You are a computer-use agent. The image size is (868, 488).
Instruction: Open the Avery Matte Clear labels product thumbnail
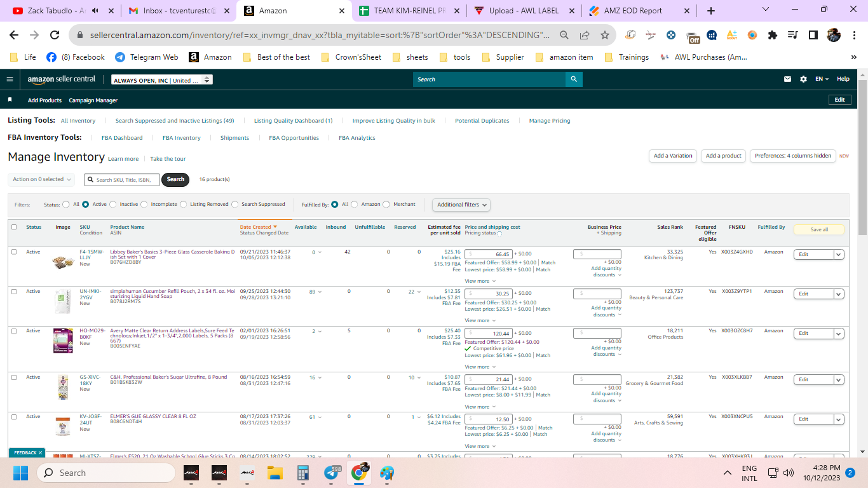[63, 341]
